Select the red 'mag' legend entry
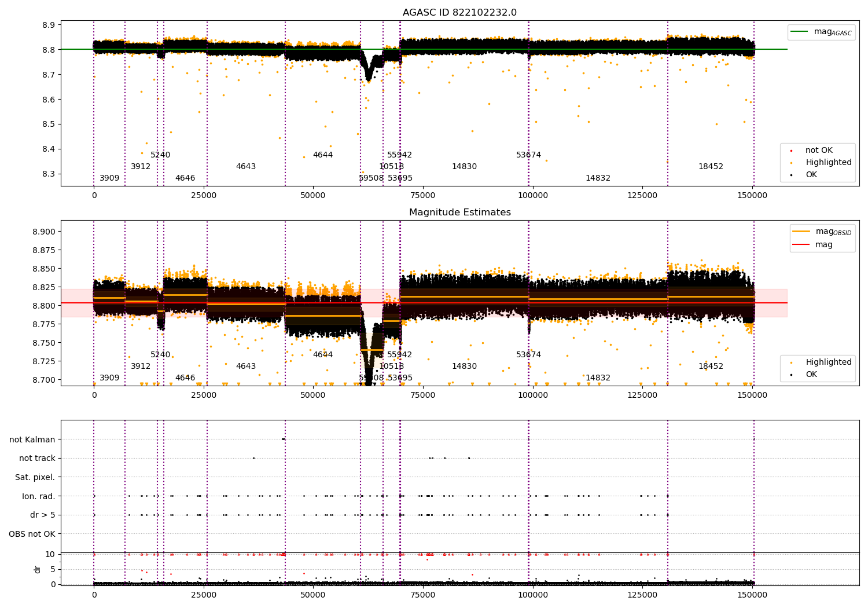The height and width of the screenshot is (608, 868). (813, 244)
